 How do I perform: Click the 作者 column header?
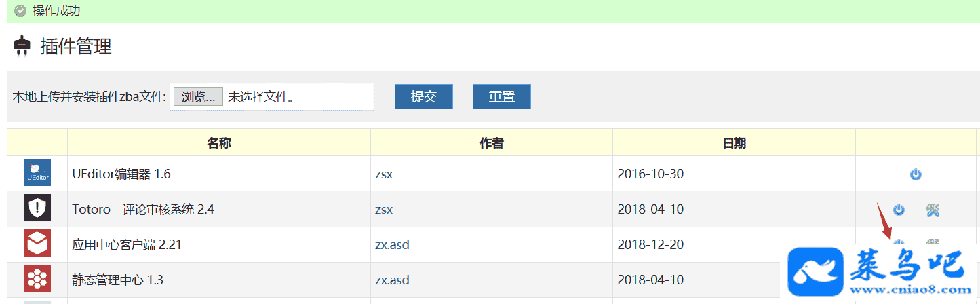coord(492,143)
